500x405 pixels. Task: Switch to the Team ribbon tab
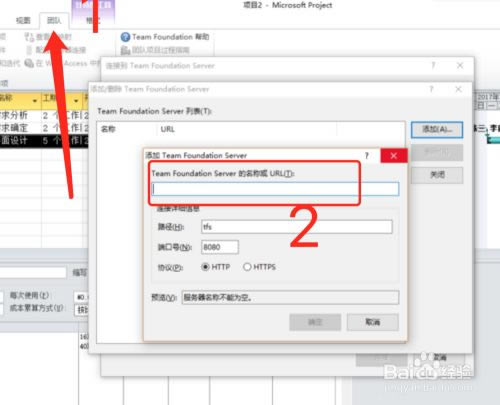coord(54,21)
